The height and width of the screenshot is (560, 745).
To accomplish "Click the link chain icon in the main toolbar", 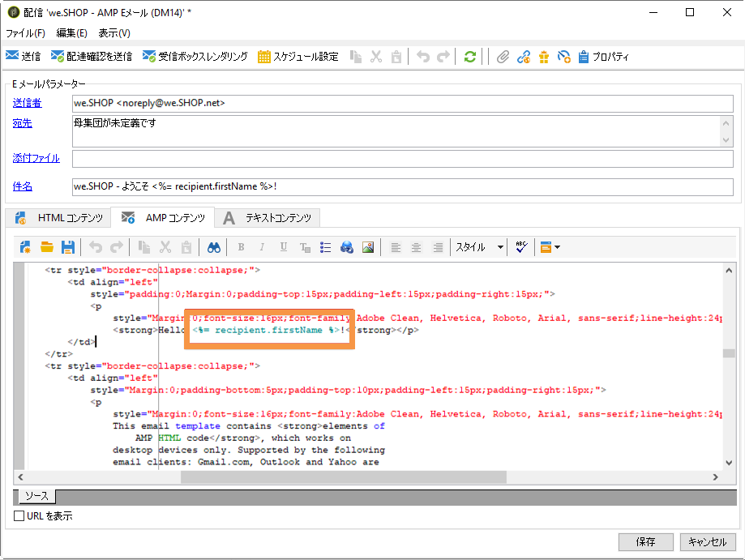I will coord(524,57).
